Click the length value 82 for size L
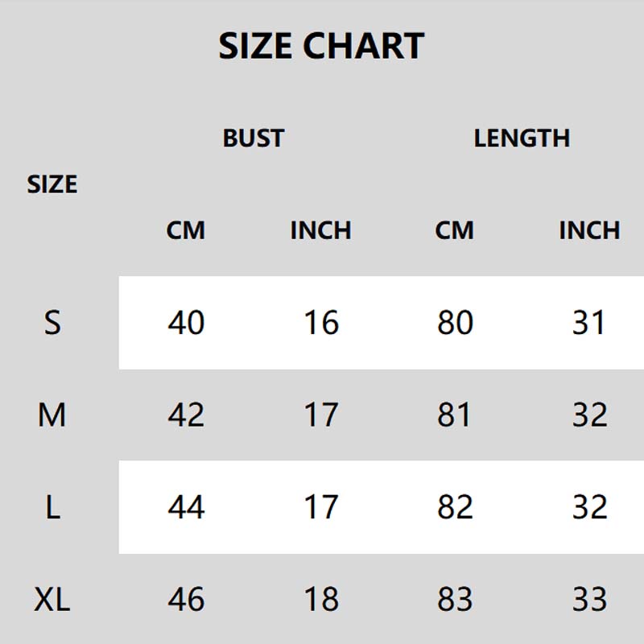Viewport: 644px width, 644px height. [x=455, y=508]
